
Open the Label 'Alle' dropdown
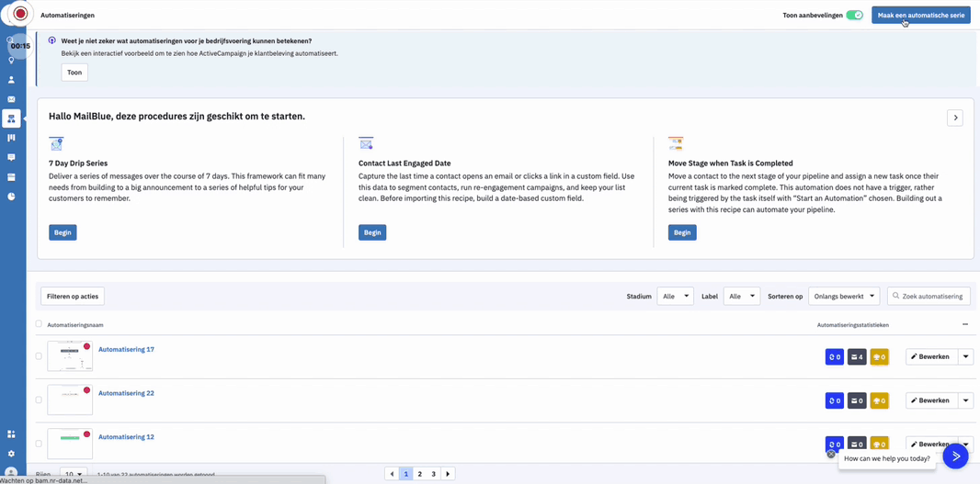742,297
